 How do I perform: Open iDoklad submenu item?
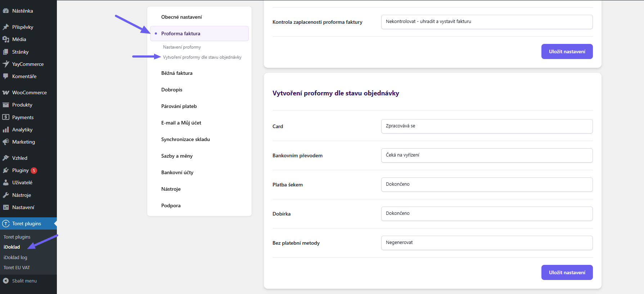tap(12, 247)
